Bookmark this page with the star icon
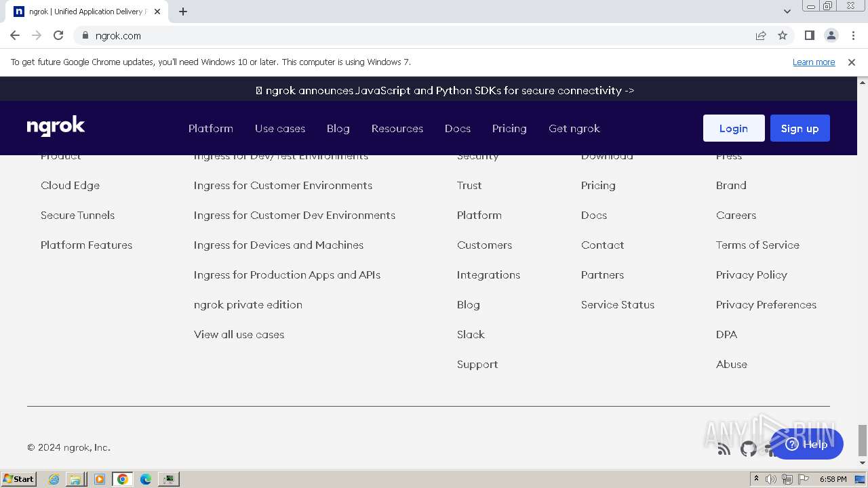Viewport: 868px width, 488px height. 783,35
